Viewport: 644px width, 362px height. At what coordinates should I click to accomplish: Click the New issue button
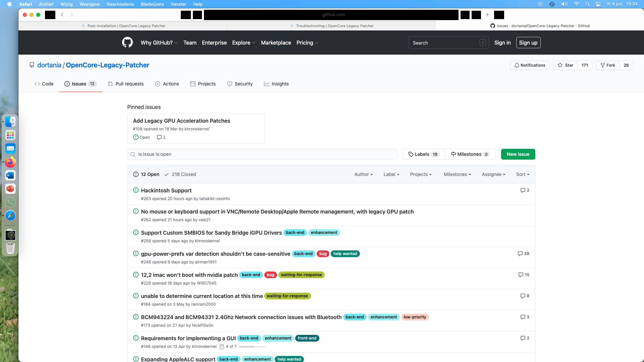click(518, 154)
